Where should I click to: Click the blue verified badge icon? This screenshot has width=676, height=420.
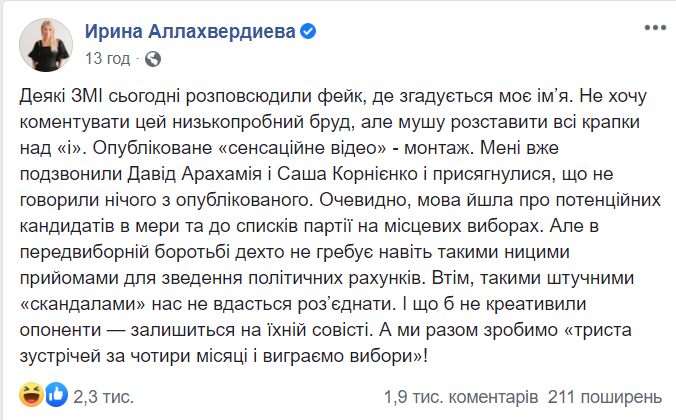pos(308,31)
